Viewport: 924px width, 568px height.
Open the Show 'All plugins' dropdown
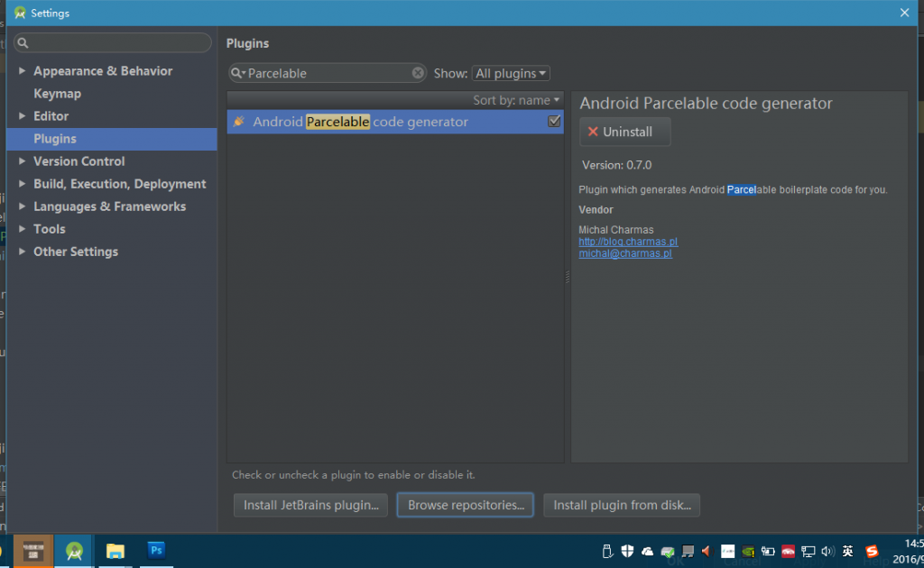pos(511,74)
